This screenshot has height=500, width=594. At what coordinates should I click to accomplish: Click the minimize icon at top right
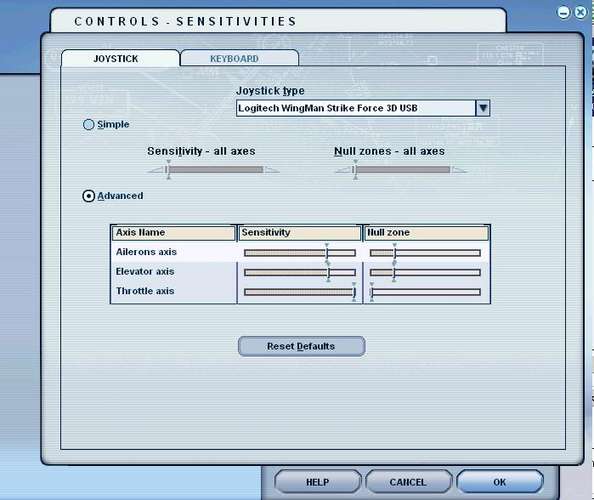click(564, 12)
